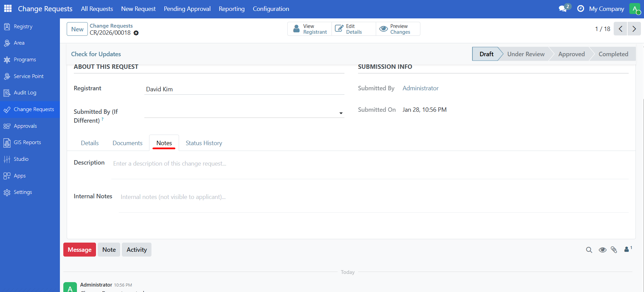Viewport: 644px width, 292px height.
Task: Click the gear icon beside CR/2026/00018
Action: click(x=136, y=33)
